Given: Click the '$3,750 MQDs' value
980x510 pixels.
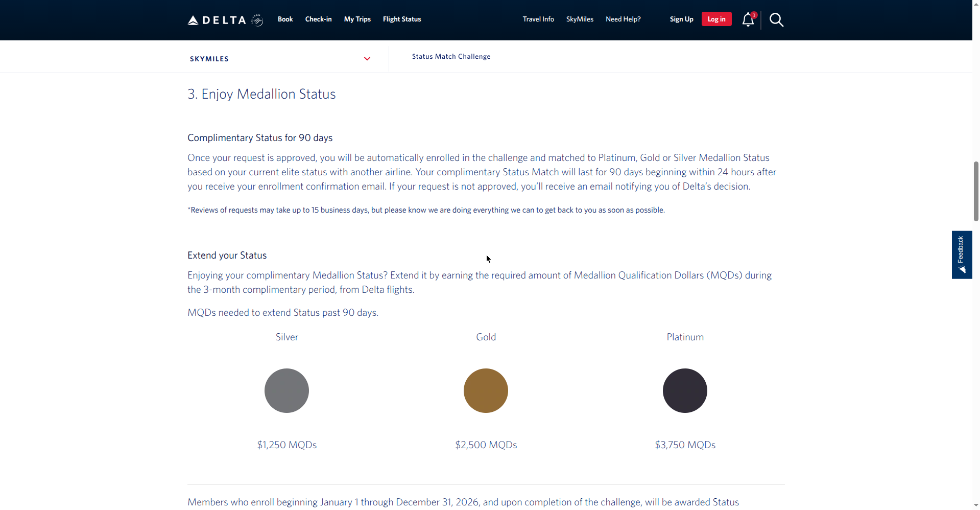Looking at the screenshot, I should 685,445.
